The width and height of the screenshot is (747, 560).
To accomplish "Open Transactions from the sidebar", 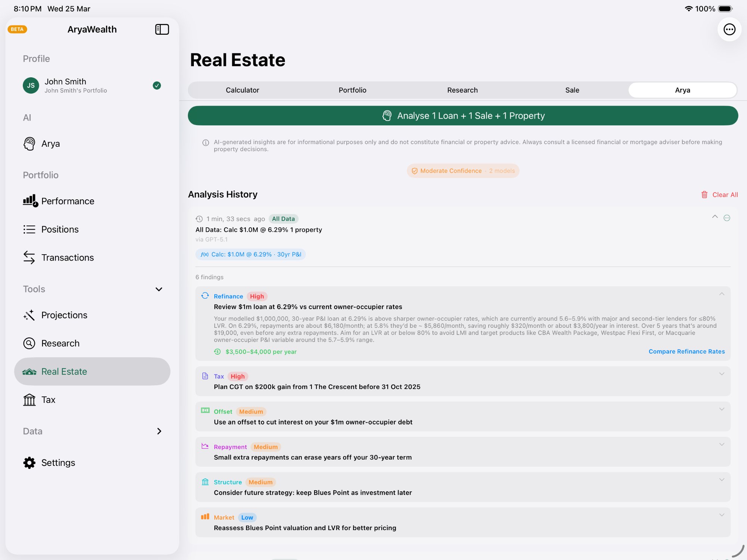I will tap(67, 257).
